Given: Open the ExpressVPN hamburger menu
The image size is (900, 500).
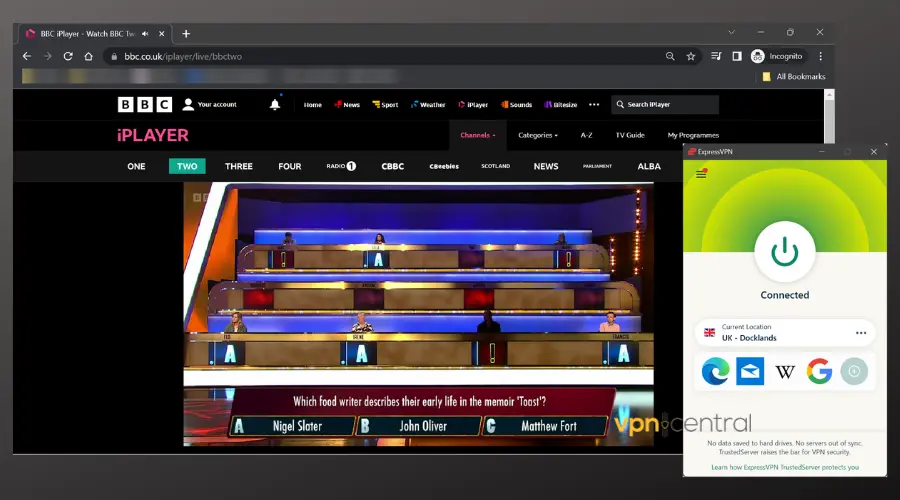Looking at the screenshot, I should click(701, 174).
